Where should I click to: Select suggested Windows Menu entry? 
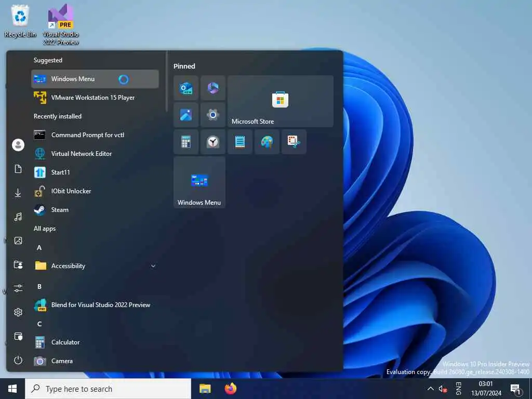click(x=95, y=79)
